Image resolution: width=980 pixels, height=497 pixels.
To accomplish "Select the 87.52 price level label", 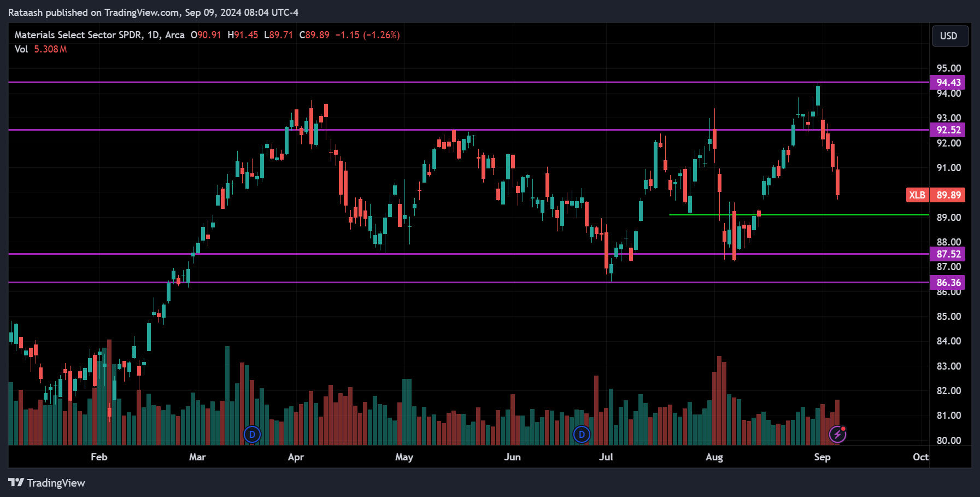I will coord(948,254).
